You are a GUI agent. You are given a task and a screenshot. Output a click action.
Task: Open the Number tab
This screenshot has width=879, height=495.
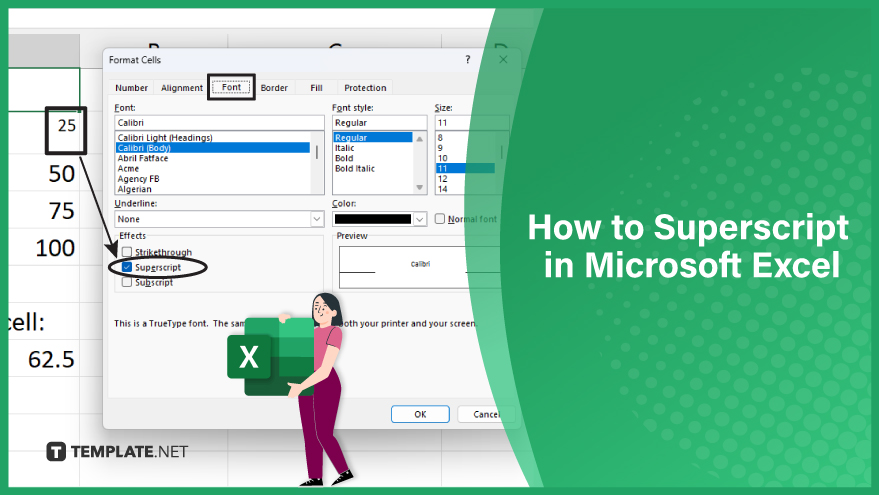pyautogui.click(x=131, y=87)
